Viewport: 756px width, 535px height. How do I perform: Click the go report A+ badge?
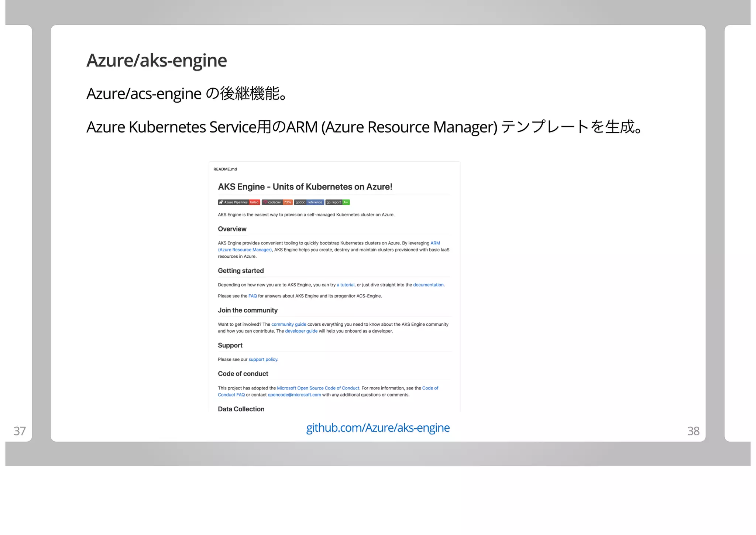[x=337, y=202]
